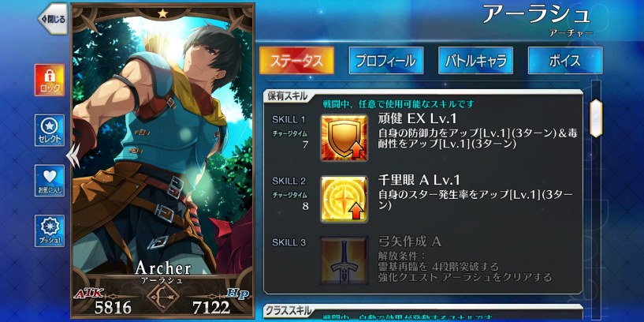
Task: Switch to the プロフィール tab
Action: [386, 61]
